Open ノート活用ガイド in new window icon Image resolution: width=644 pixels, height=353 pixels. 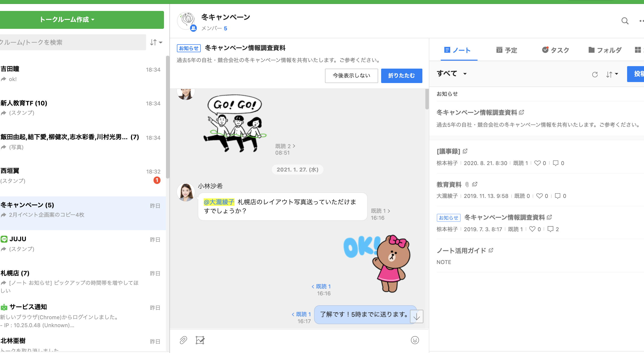(491, 250)
